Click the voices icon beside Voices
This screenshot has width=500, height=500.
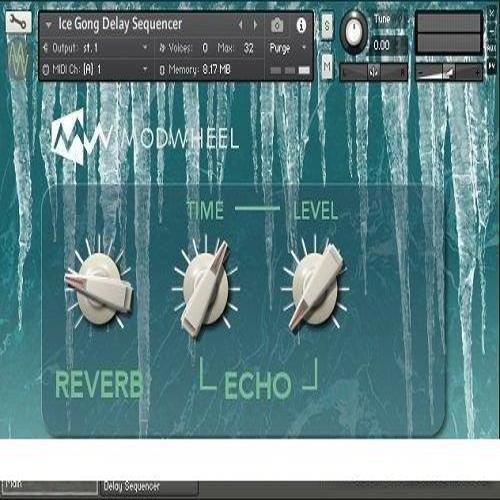[x=163, y=48]
